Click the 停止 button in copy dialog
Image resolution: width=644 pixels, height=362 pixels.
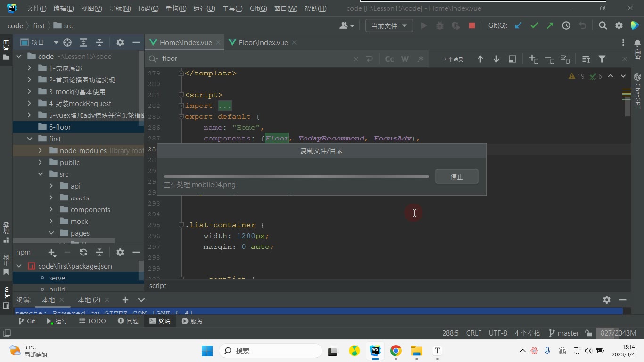(x=457, y=177)
